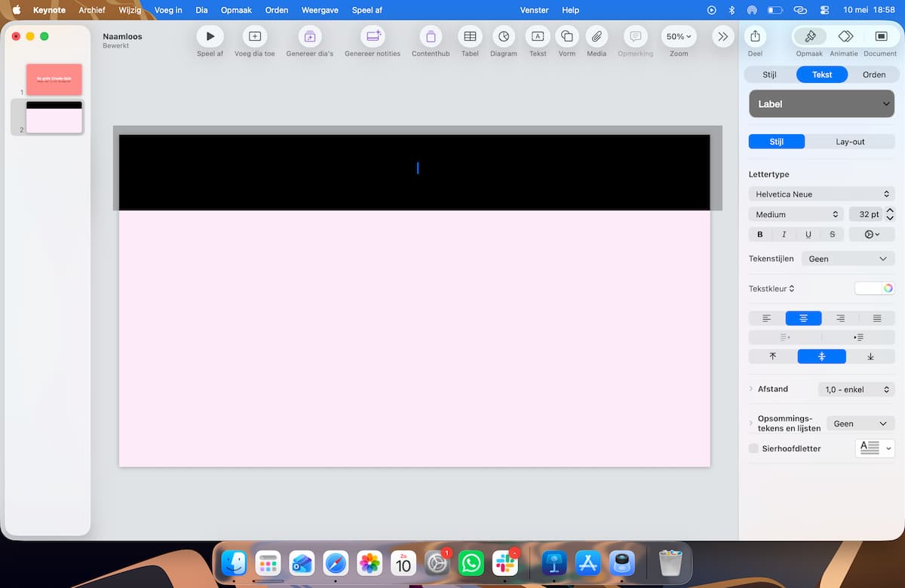905x588 pixels.
Task: Toggle italic text formatting
Action: 784,234
